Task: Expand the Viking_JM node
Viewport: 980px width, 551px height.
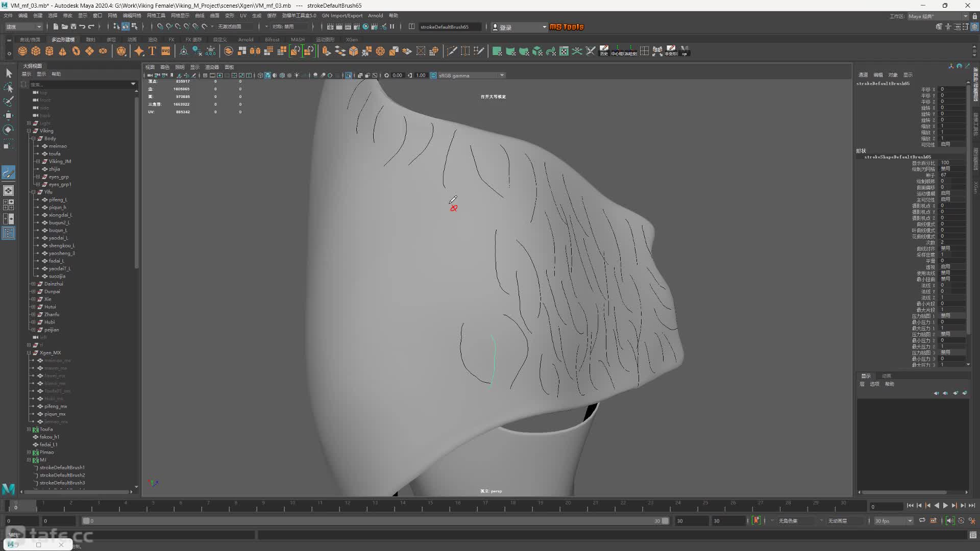Action: point(38,162)
